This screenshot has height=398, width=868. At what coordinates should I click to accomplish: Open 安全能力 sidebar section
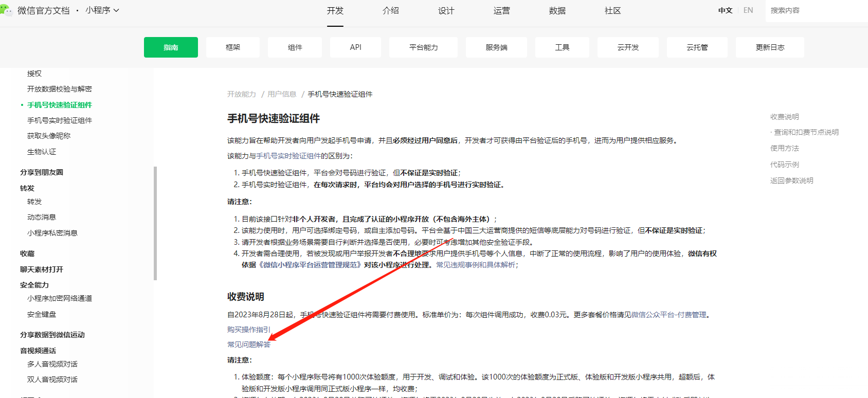[34, 285]
